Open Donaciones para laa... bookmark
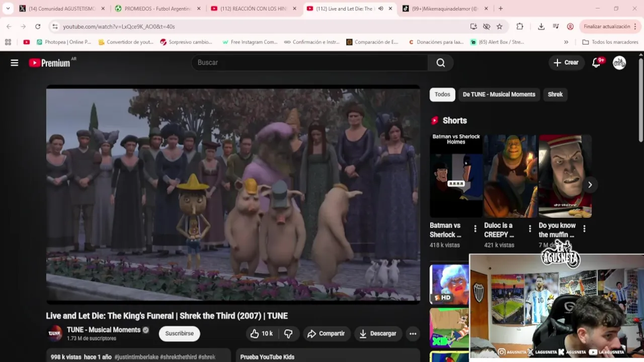This screenshot has width=644, height=362. [436, 42]
